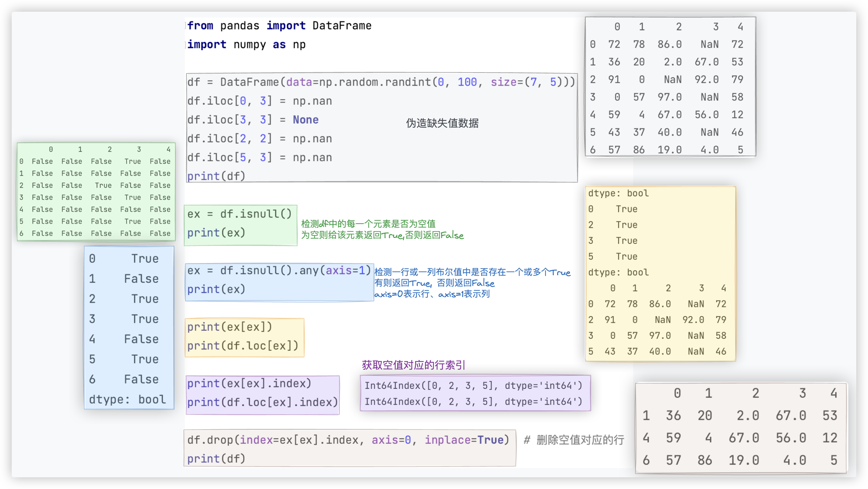Select the bottom-right table with rows 1, 4, 6

[740, 428]
